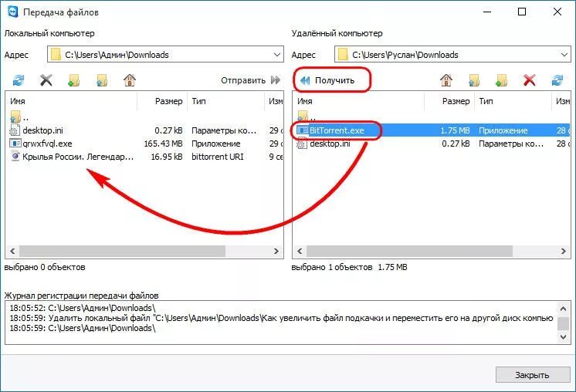576x392 pixels.
Task: Select 'Крылья России. Легендар…' in local list
Action: [x=78, y=157]
